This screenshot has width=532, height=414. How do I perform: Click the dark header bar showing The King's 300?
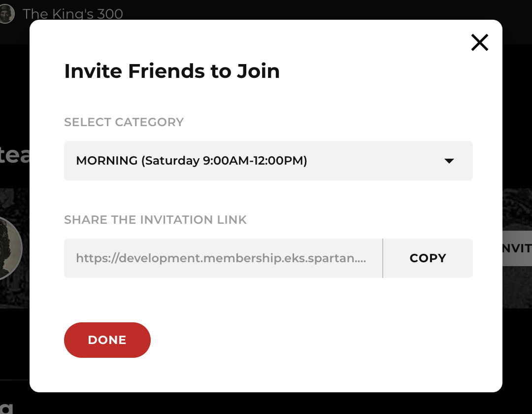(73, 14)
